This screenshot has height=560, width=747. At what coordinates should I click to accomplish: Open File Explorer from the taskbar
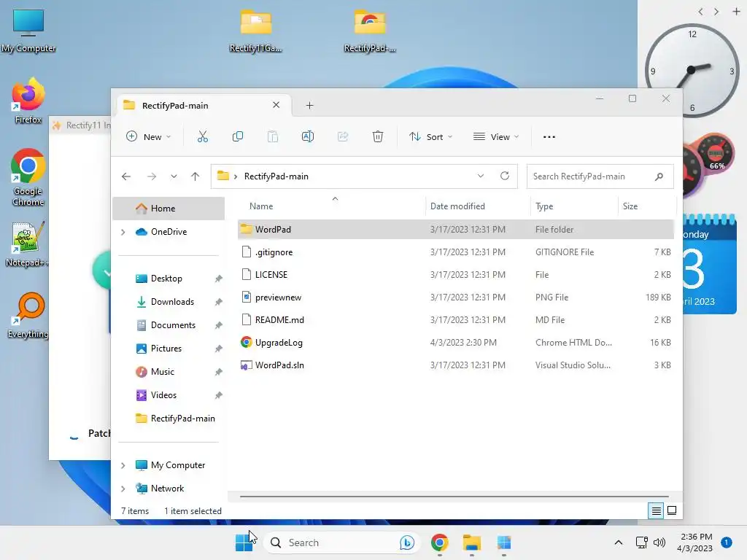[x=472, y=542]
